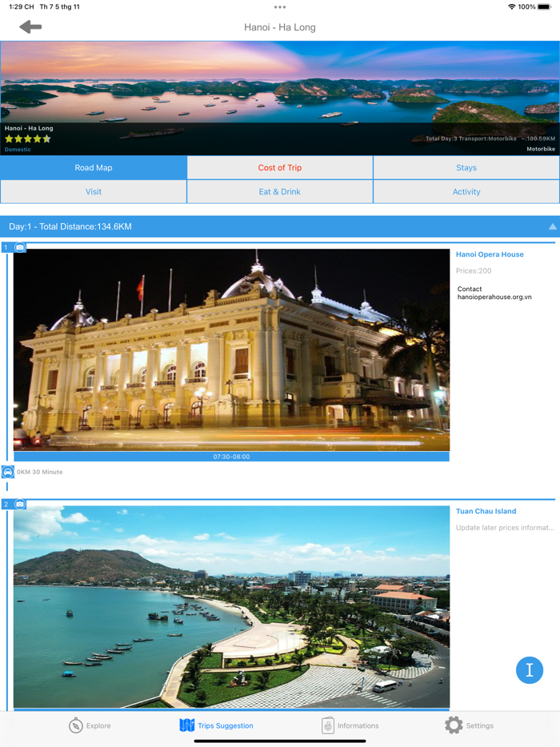560x747 pixels.
Task: Tap the Informations document icon
Action: tap(328, 725)
